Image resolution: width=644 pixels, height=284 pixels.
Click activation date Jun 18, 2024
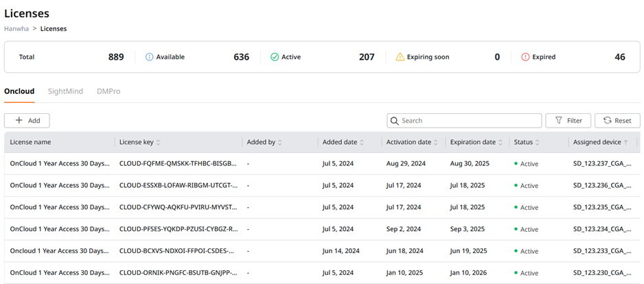404,251
